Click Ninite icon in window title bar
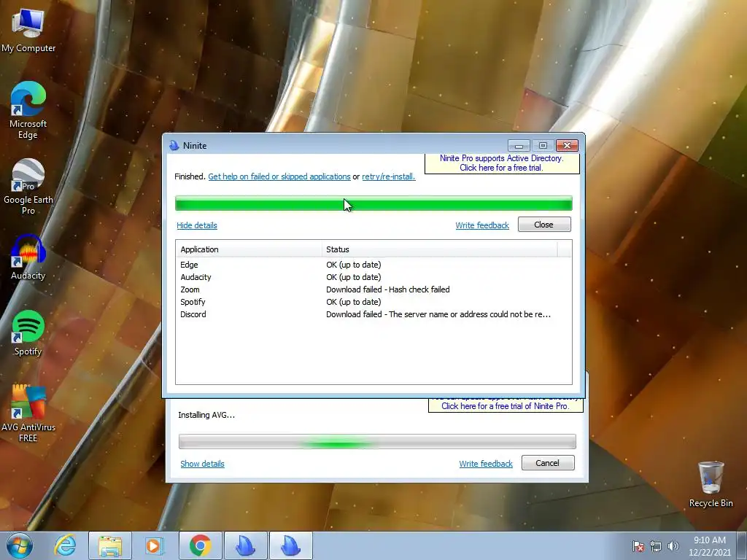Screen dimensions: 747x560 [x=174, y=145]
